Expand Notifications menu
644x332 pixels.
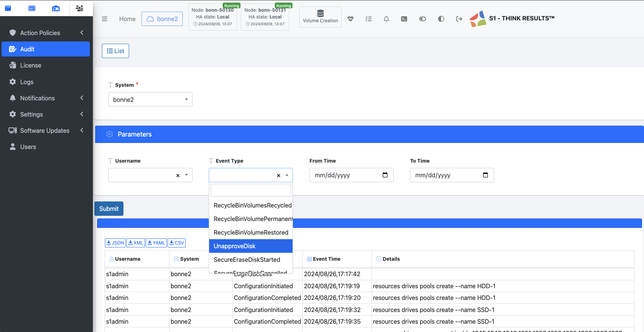pyautogui.click(x=46, y=98)
